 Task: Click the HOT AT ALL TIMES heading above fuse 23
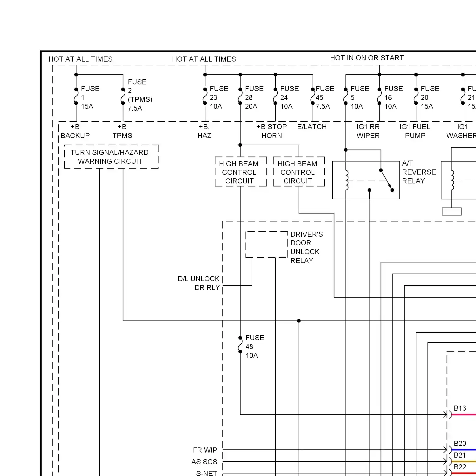coord(204,59)
